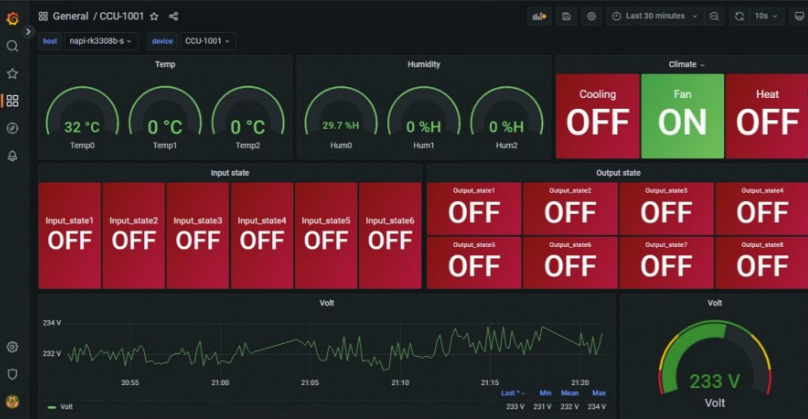
Task: Click the Grafana logo home icon
Action: (x=12, y=17)
